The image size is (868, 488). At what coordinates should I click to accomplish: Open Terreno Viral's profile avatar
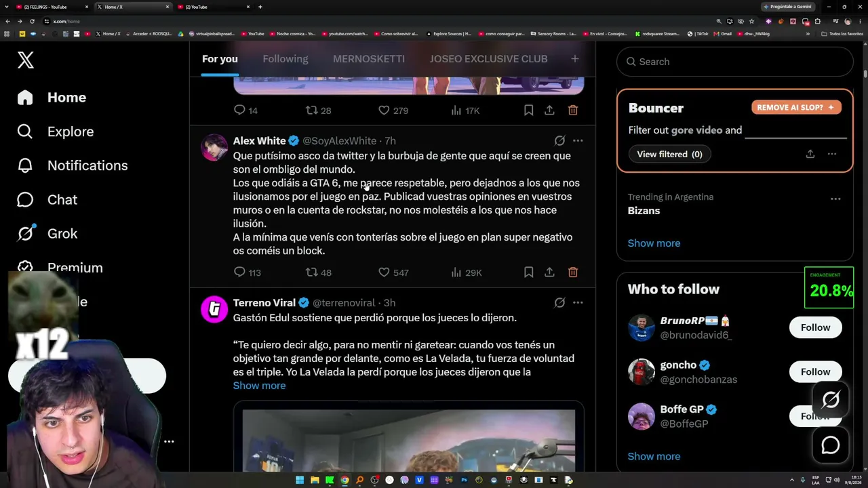[214, 309]
